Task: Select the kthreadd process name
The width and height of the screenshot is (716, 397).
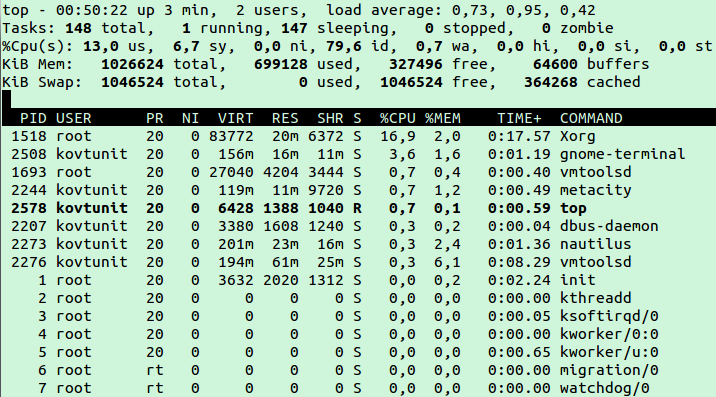Action: [x=595, y=298]
